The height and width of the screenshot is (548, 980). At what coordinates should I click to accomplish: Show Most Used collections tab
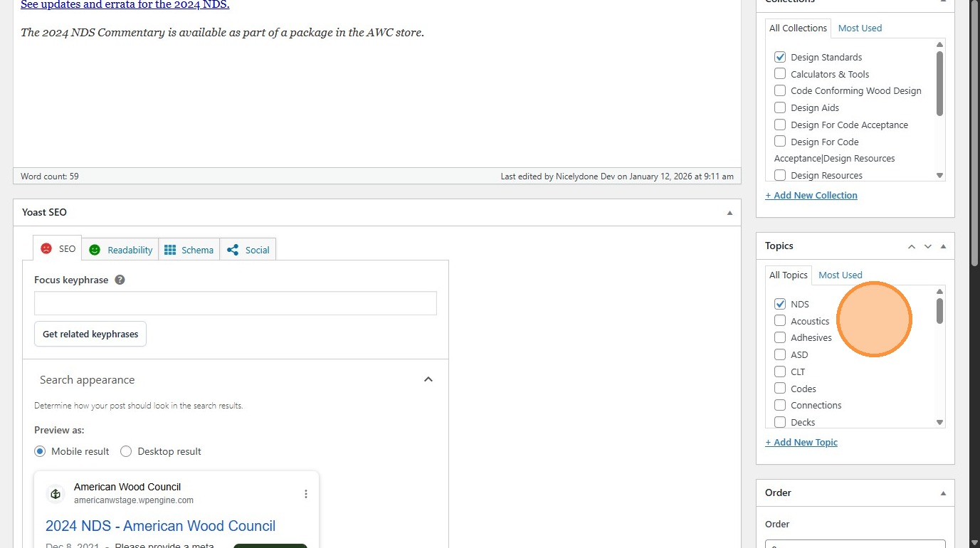[x=860, y=28]
